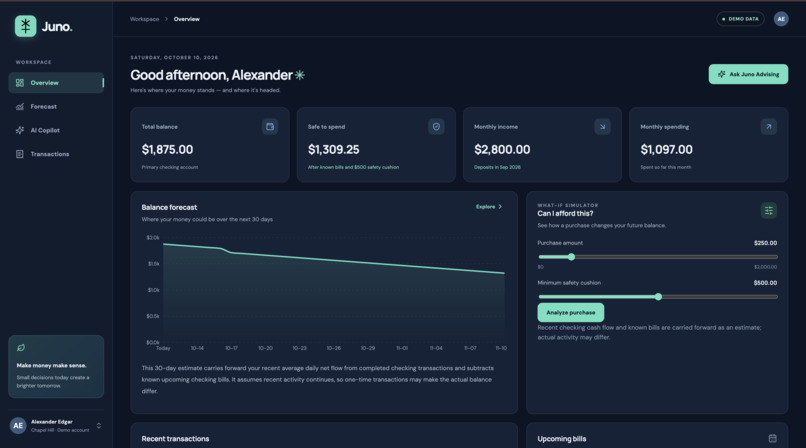Click the Overview grid icon in sidebar
This screenshot has width=806, height=448.
click(20, 83)
